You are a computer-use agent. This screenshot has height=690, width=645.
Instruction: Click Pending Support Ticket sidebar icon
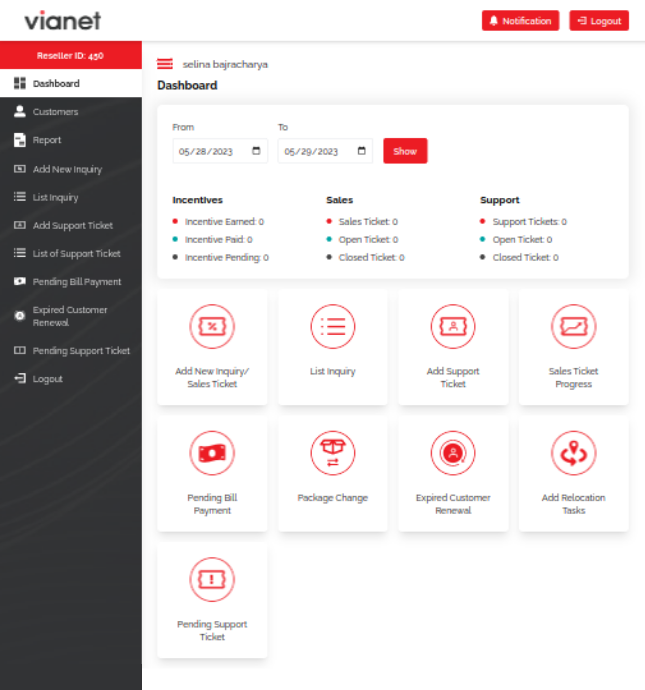(20, 350)
